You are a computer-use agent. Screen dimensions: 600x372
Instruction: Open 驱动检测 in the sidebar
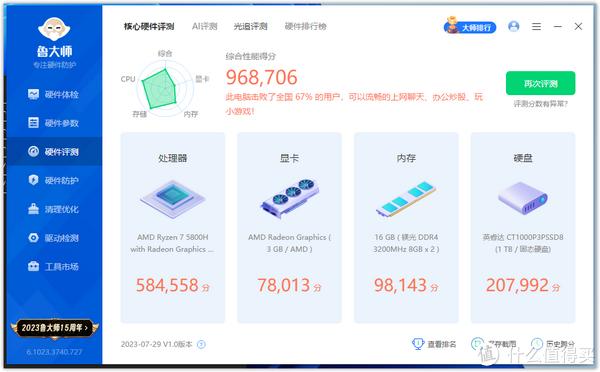pos(53,238)
